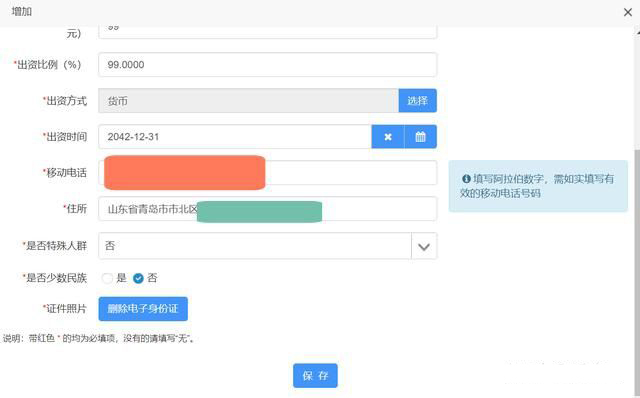Click the blue mobile phone hint box
Viewport: 640px width, 398px height.
point(538,186)
